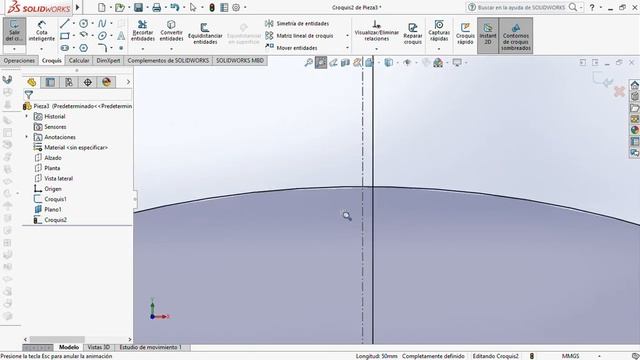Click Estudio de movimiento 1 tab
Image resolution: width=640 pixels, height=360 pixels.
151,347
